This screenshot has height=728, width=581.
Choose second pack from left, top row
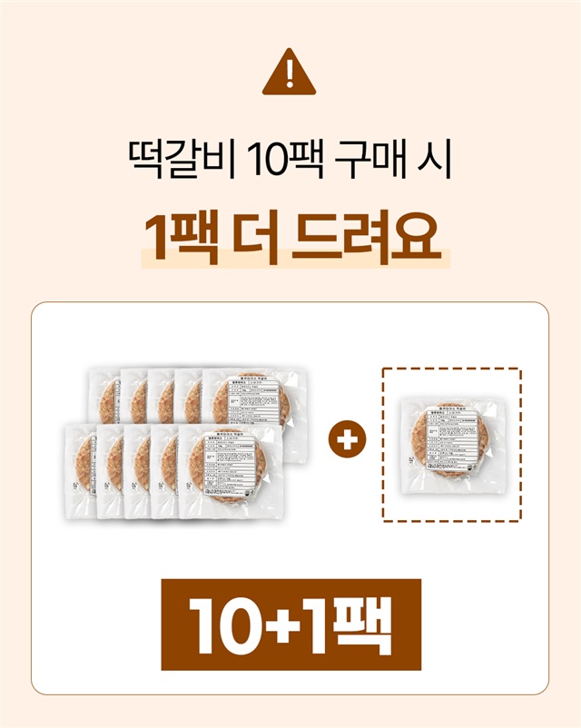coord(134,396)
